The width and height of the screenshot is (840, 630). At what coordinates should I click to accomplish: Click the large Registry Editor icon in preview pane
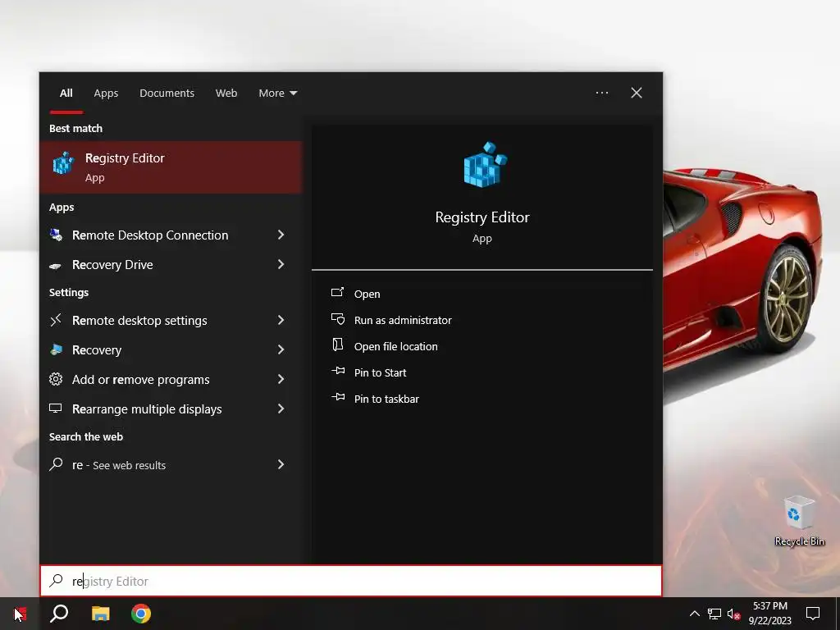click(x=485, y=164)
